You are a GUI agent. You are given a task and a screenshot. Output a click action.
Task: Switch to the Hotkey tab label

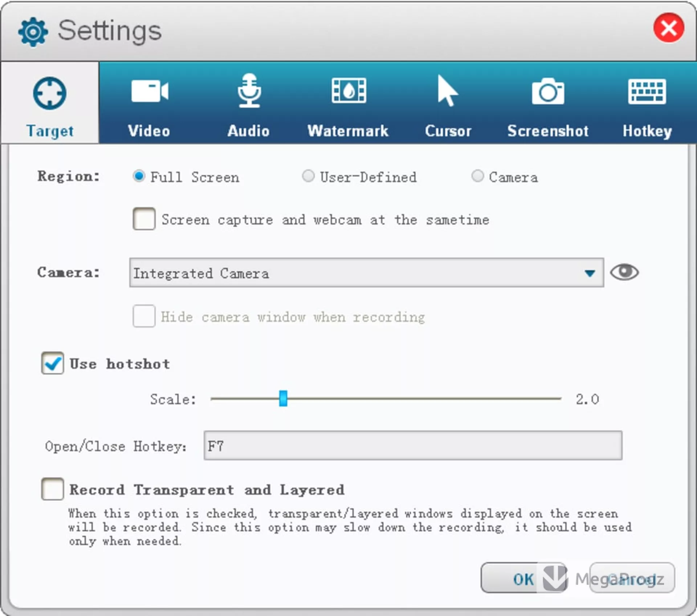click(647, 131)
